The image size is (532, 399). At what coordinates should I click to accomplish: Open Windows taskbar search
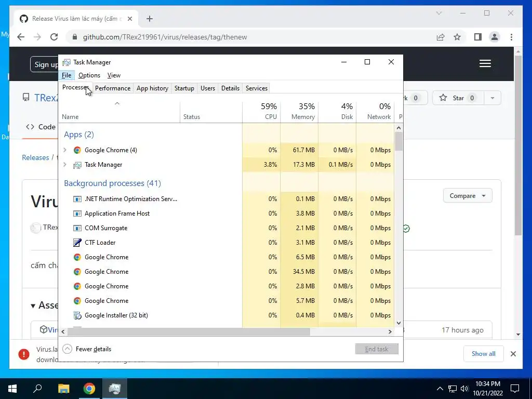(x=37, y=388)
